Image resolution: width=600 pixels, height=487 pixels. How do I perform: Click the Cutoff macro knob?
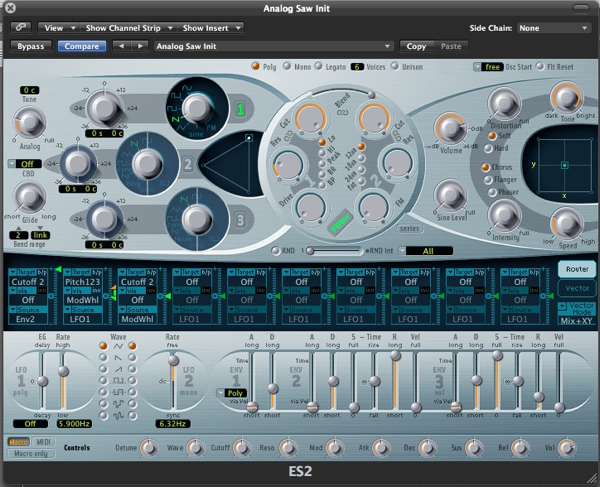pyautogui.click(x=242, y=448)
